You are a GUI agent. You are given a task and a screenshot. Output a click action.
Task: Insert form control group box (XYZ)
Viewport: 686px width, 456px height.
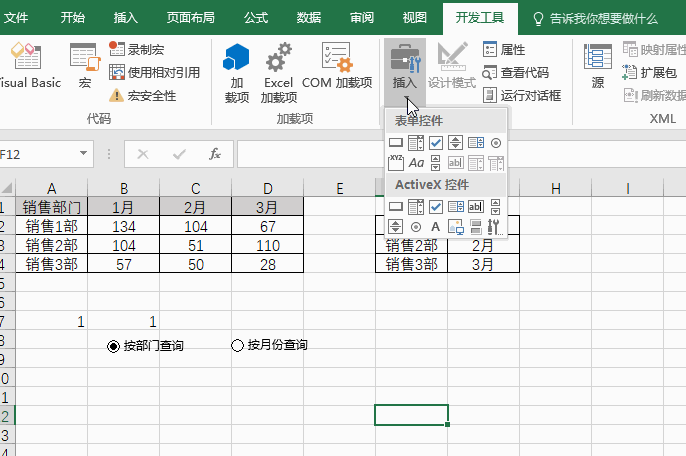click(x=396, y=163)
